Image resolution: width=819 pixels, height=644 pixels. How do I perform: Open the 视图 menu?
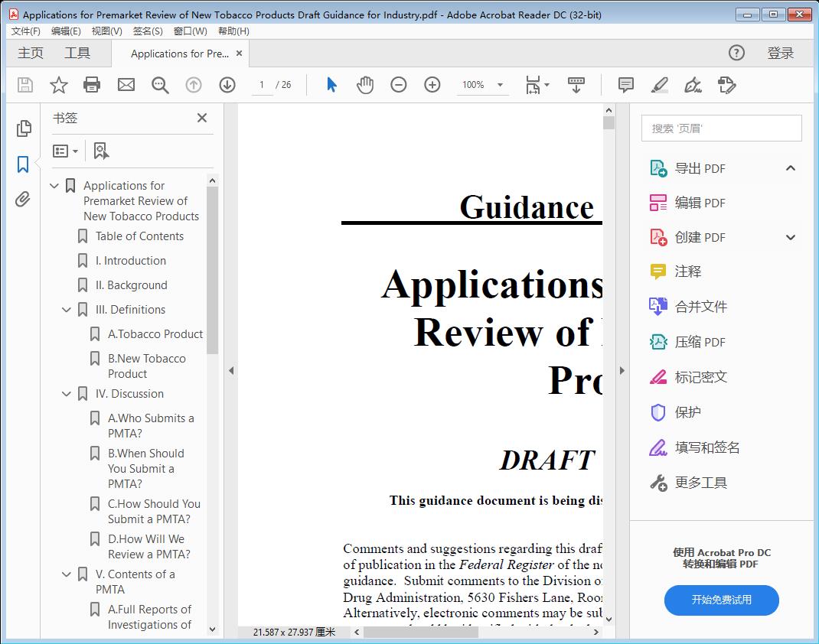(x=106, y=31)
